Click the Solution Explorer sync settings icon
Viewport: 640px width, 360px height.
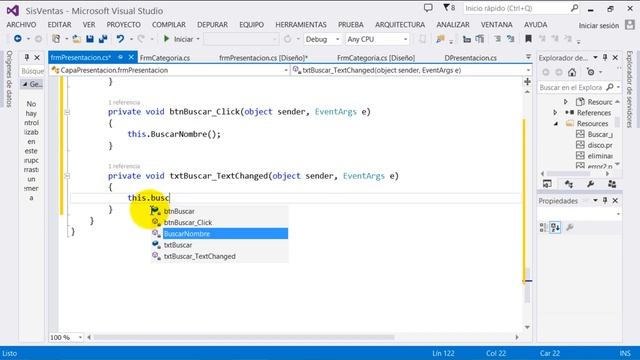tap(591, 72)
